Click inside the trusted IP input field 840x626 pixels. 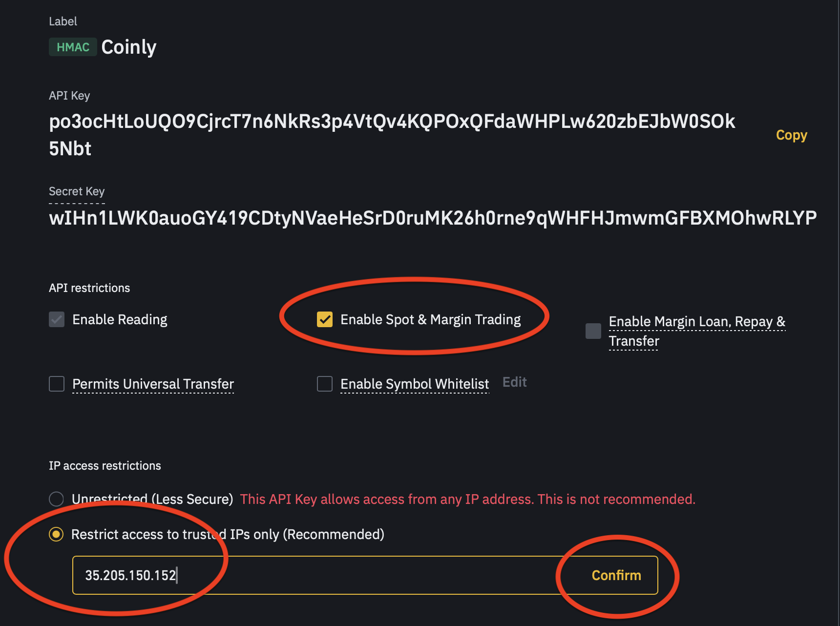[293, 575]
